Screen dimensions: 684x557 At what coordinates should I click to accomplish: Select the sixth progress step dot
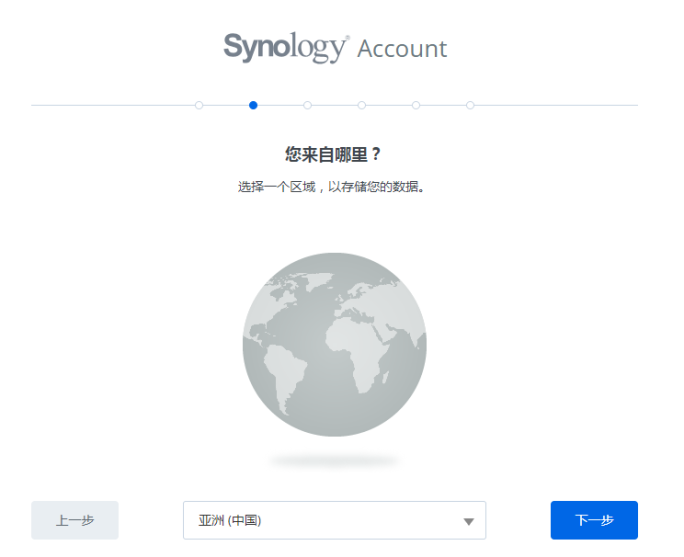coord(470,105)
